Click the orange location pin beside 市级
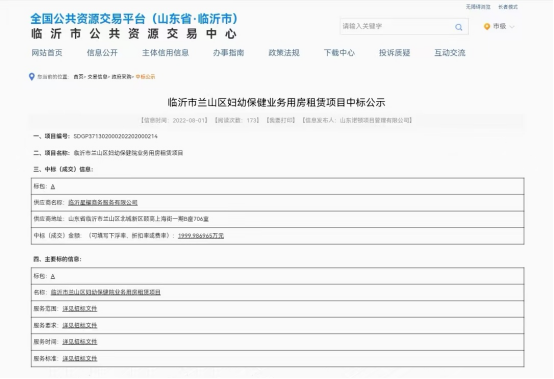Viewport: 554px width, 379px height. point(487,26)
